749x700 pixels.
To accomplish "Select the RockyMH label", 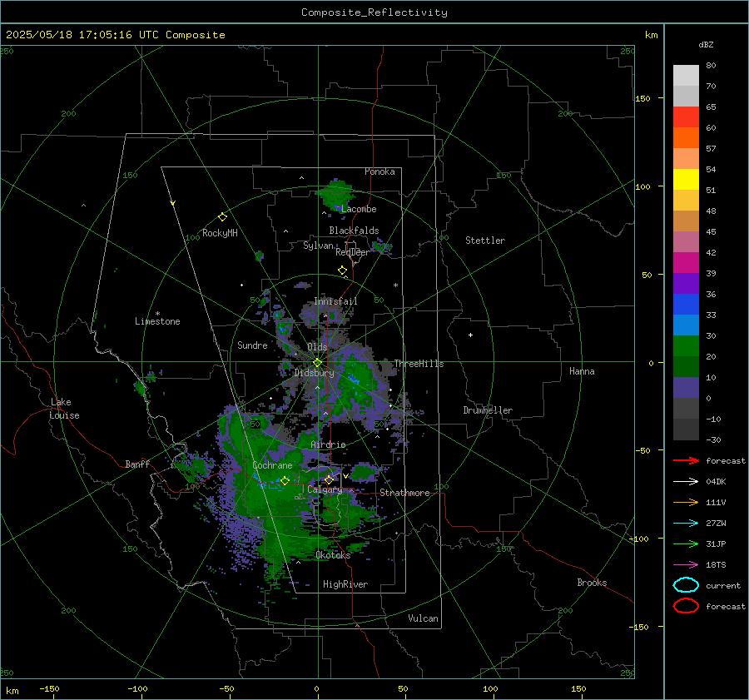I will (x=220, y=233).
